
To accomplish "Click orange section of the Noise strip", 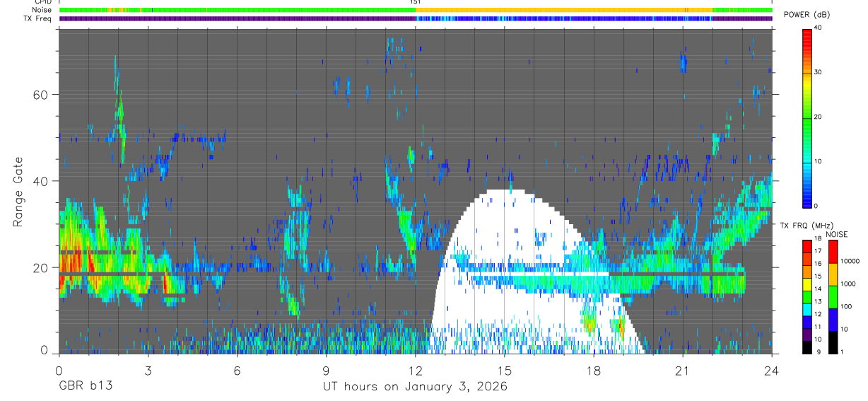I will click(565, 10).
